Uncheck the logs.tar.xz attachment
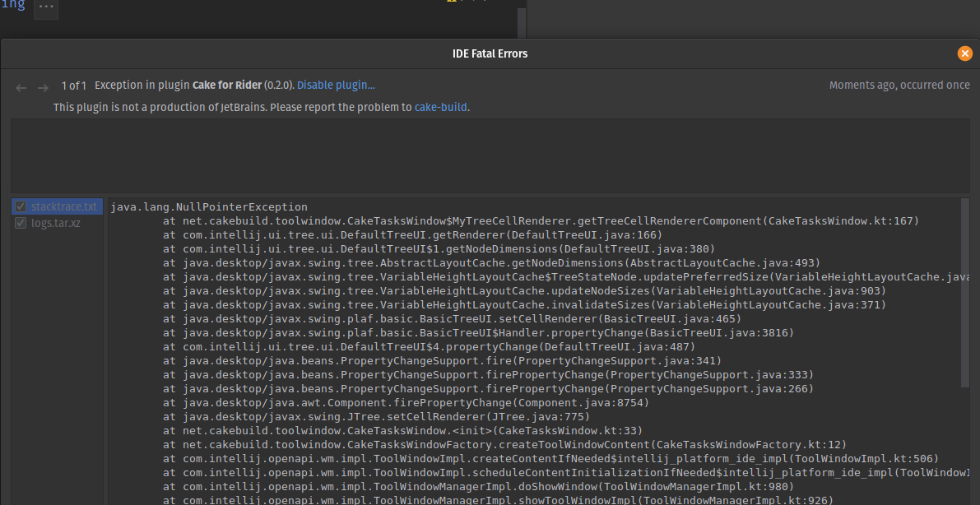The image size is (980, 505). pyautogui.click(x=21, y=222)
